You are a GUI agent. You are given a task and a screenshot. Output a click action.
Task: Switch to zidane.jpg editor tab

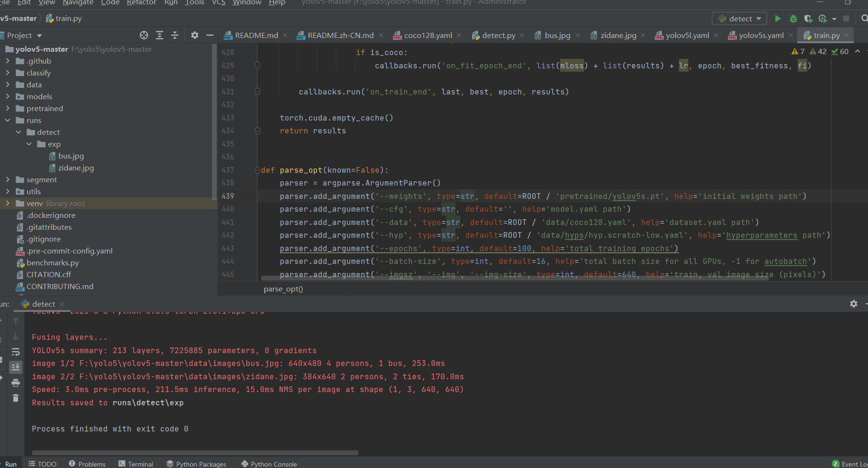coord(618,35)
